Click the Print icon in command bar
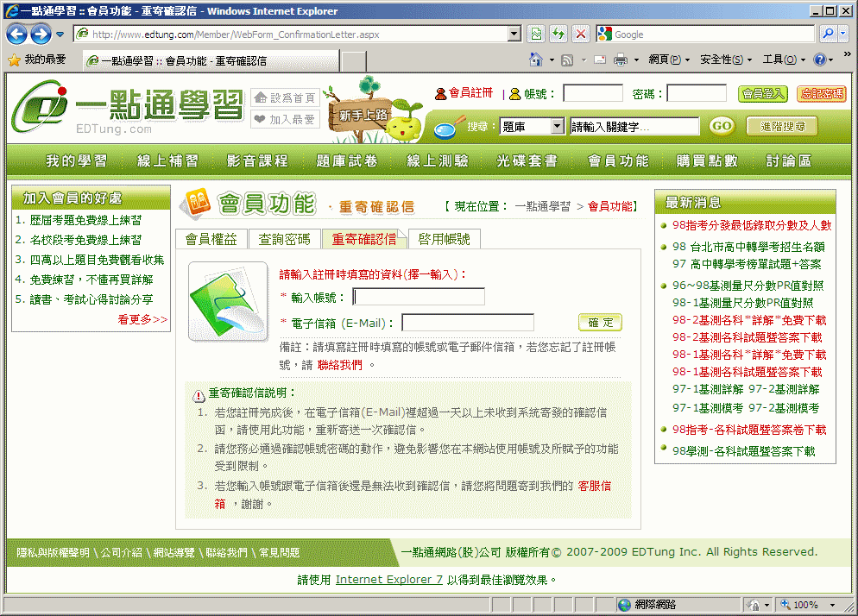The image size is (858, 616). tap(620, 60)
